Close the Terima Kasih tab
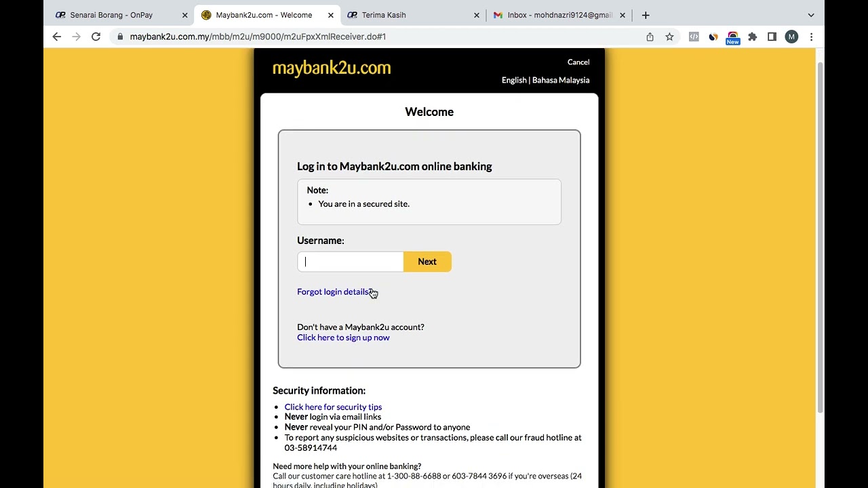The image size is (868, 488). [476, 15]
